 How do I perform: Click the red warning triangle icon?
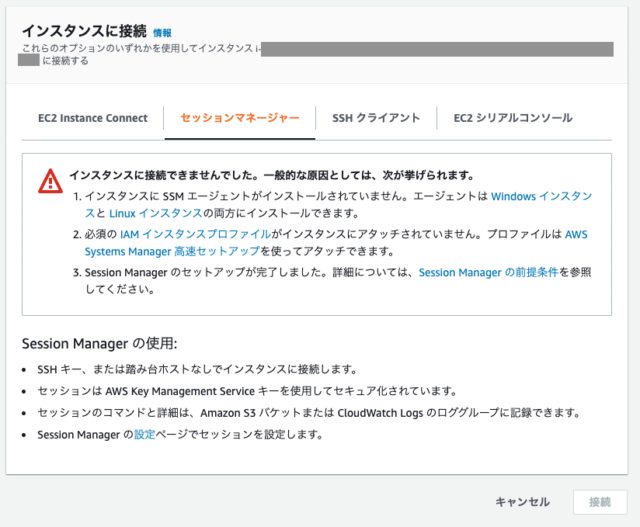(x=50, y=181)
